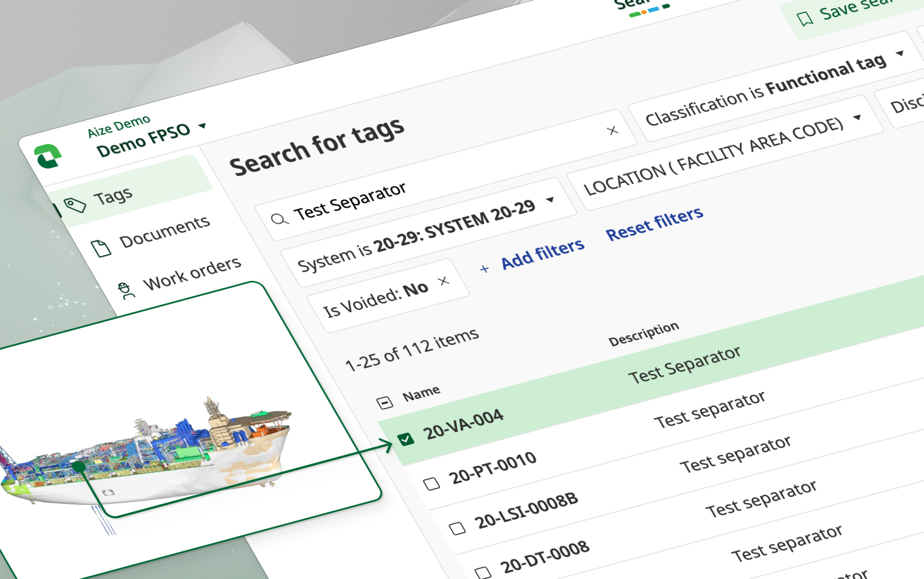Screen dimensions: 924x579
Task: Click the Work orders worker icon
Action: (x=125, y=290)
